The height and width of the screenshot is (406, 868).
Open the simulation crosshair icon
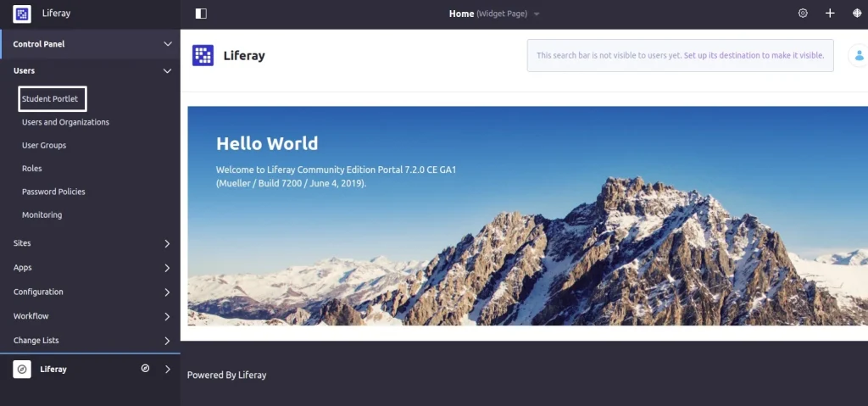pos(857,14)
